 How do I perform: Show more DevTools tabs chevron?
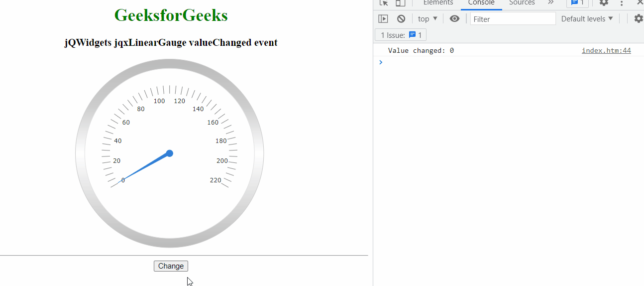tap(551, 2)
